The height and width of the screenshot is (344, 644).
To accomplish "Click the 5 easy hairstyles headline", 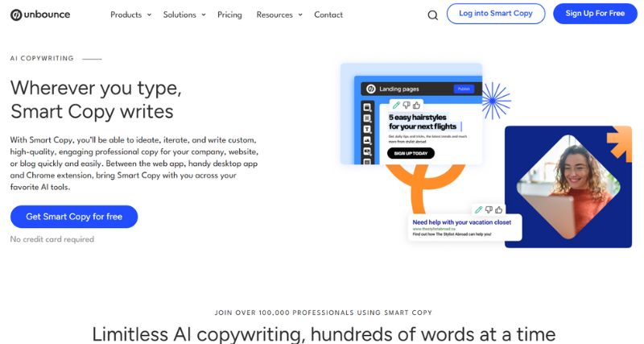I will [423, 122].
